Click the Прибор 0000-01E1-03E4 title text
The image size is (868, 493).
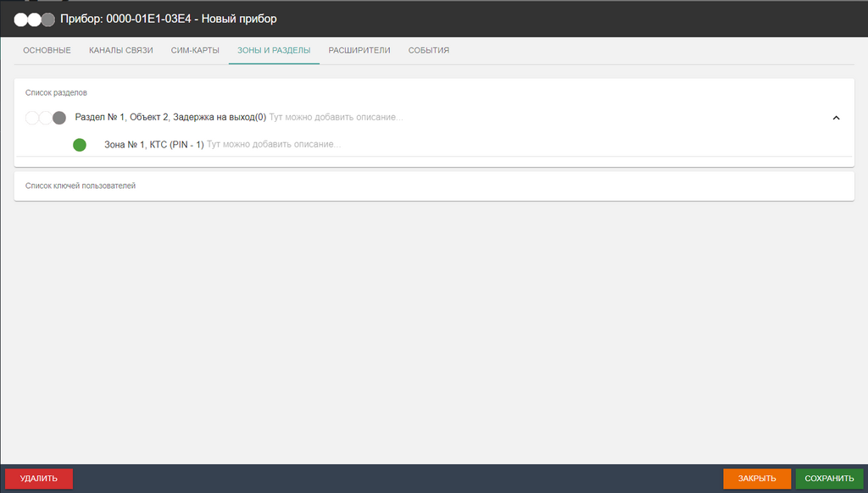pyautogui.click(x=169, y=19)
